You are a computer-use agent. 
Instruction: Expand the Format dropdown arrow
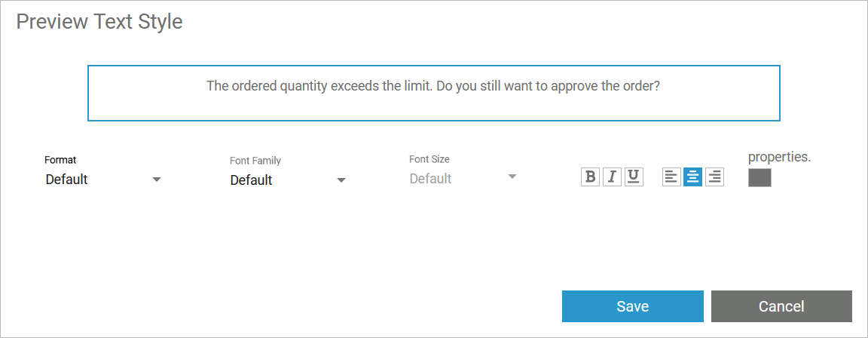tap(157, 180)
